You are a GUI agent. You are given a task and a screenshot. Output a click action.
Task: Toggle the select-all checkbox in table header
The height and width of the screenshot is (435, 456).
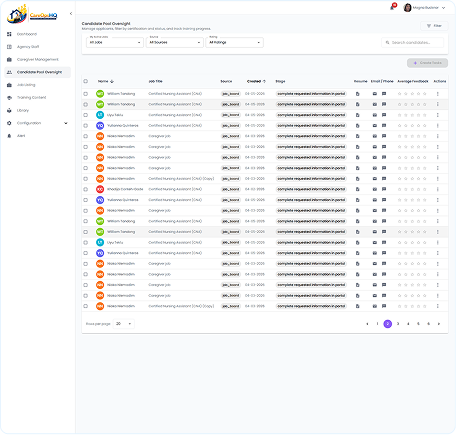[86, 81]
